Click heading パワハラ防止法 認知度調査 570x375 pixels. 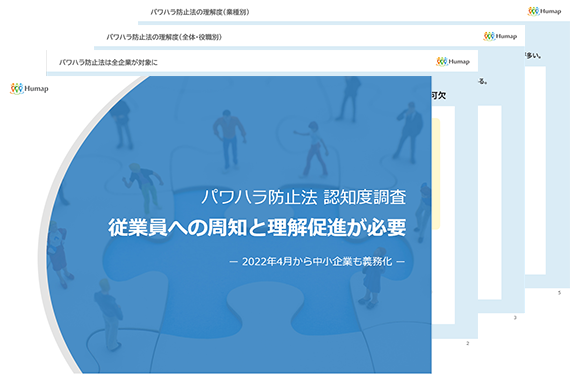pyautogui.click(x=304, y=197)
